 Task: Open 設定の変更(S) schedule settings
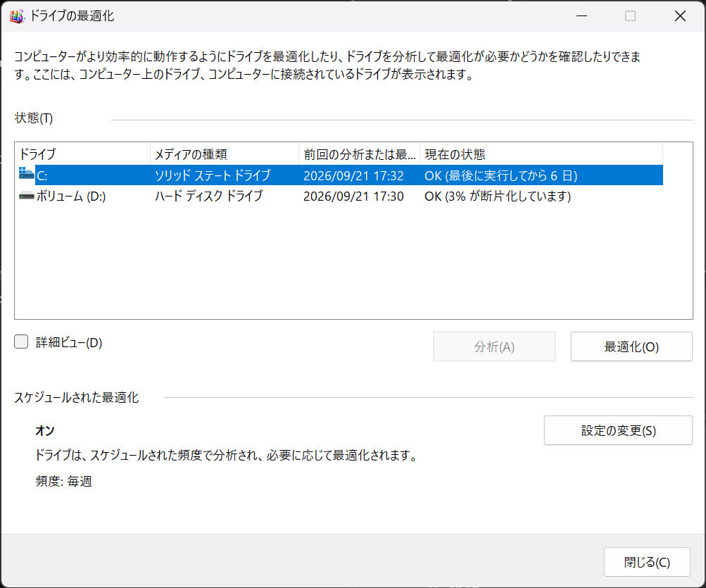(618, 430)
